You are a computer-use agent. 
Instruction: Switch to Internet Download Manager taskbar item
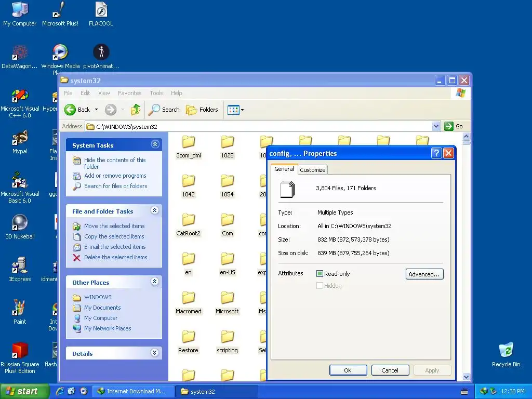pyautogui.click(x=134, y=391)
